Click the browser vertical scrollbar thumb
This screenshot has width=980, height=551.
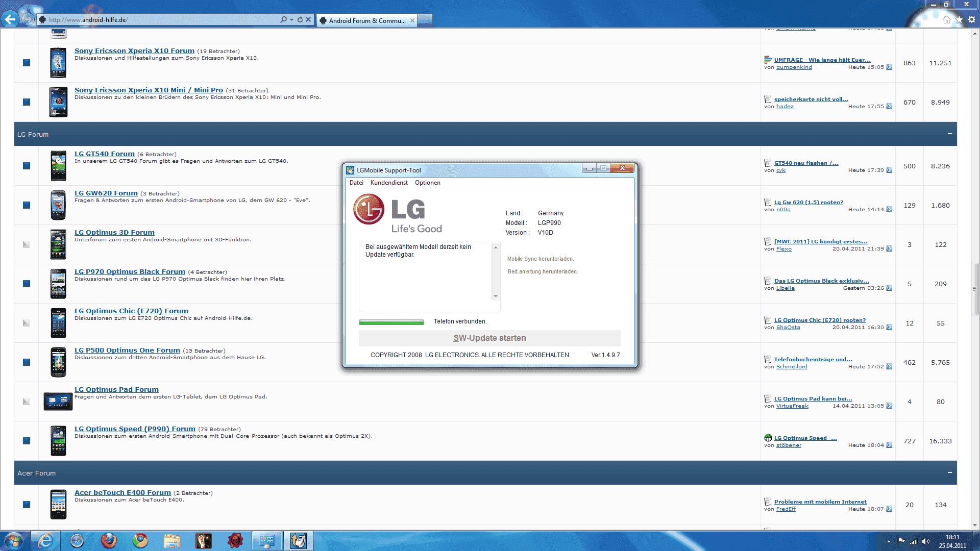point(975,289)
